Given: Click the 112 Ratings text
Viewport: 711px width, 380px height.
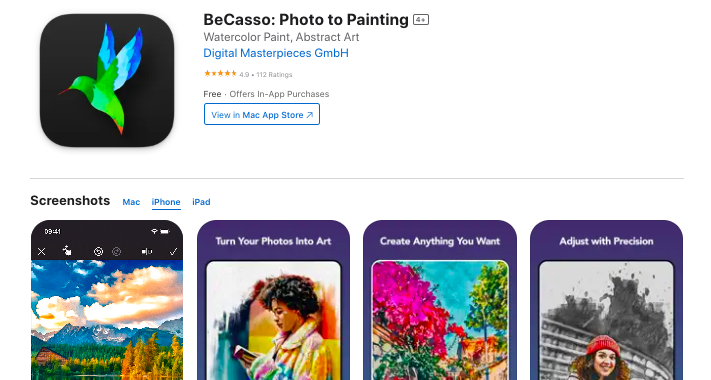Looking at the screenshot, I should [x=274, y=74].
